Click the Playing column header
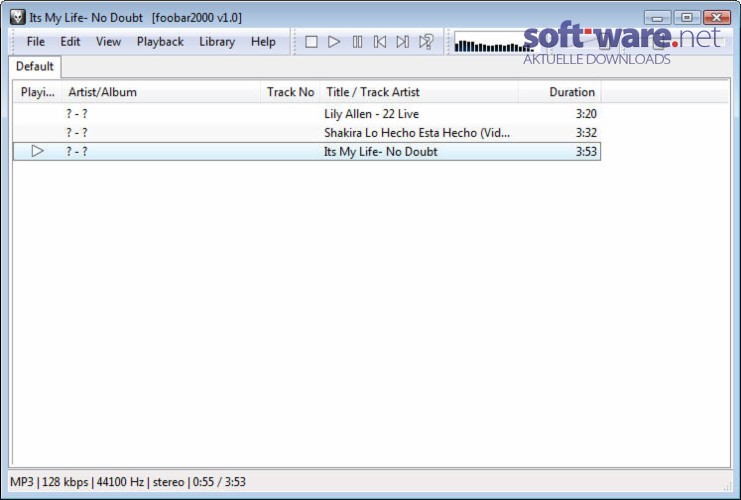Screen dimensions: 741x500 (x=37, y=92)
